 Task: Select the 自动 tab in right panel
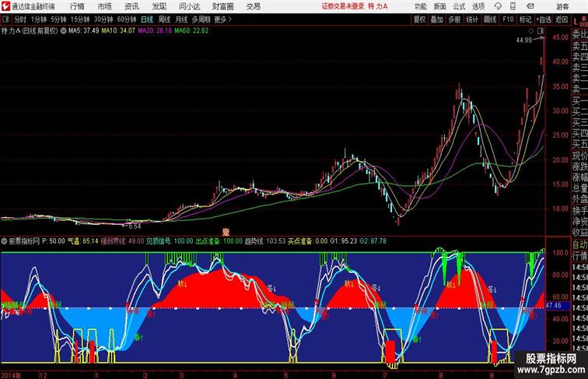click(579, 244)
